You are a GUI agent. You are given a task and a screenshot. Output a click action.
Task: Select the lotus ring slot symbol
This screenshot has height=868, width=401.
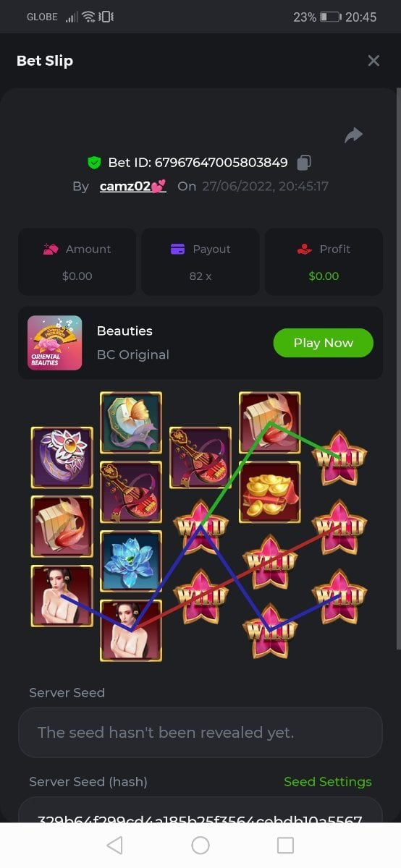62,456
